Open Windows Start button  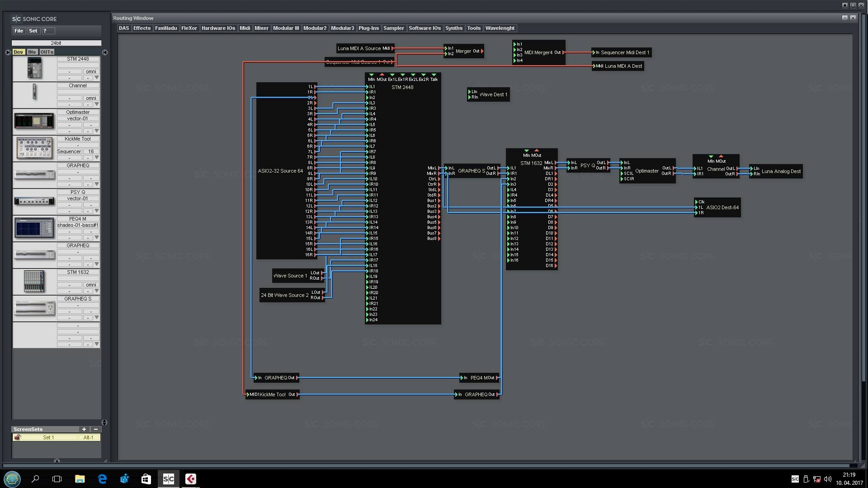tap(12, 479)
